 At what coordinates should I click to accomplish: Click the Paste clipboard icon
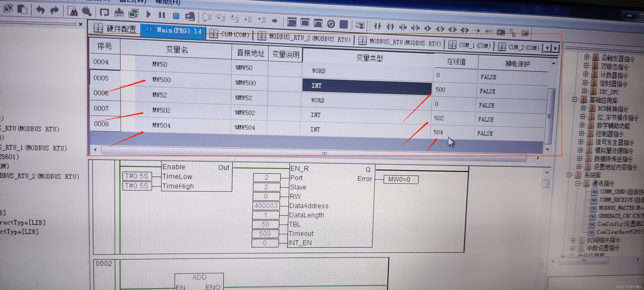pos(22,10)
